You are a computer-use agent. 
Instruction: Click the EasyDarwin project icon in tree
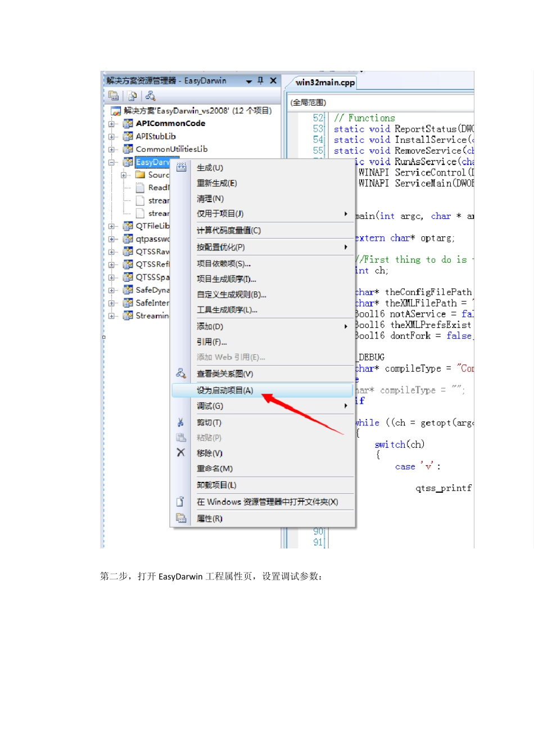pos(128,162)
